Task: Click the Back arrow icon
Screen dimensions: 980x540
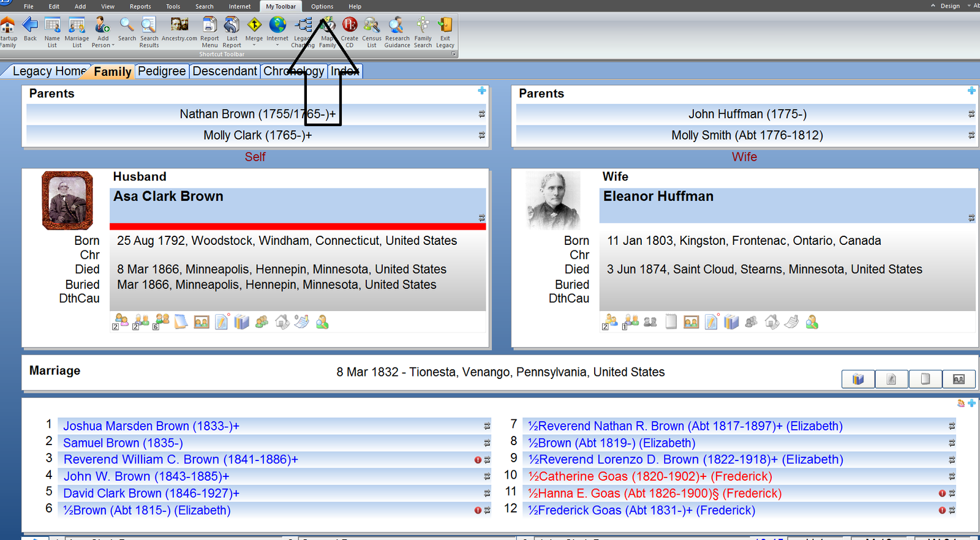Action: point(30,25)
